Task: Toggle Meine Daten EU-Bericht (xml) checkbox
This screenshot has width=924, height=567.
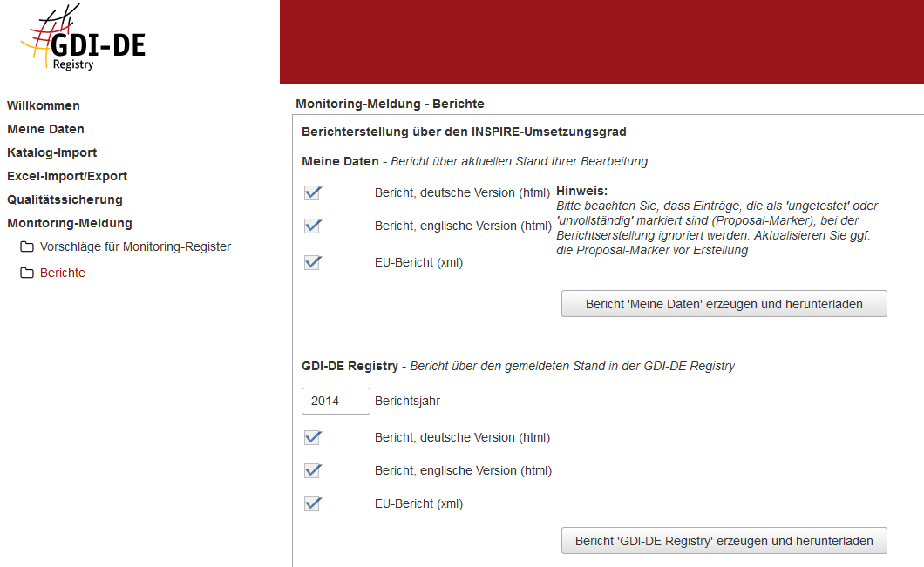Action: pyautogui.click(x=313, y=262)
